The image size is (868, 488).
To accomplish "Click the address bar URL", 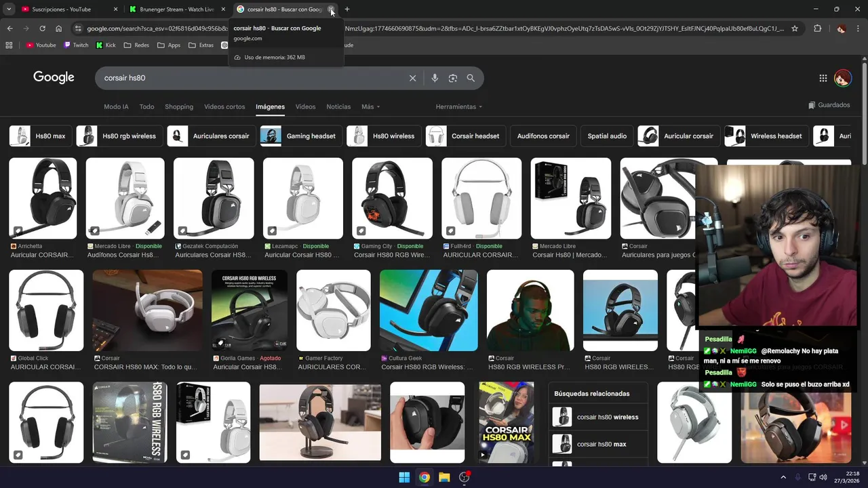I will click(x=434, y=28).
